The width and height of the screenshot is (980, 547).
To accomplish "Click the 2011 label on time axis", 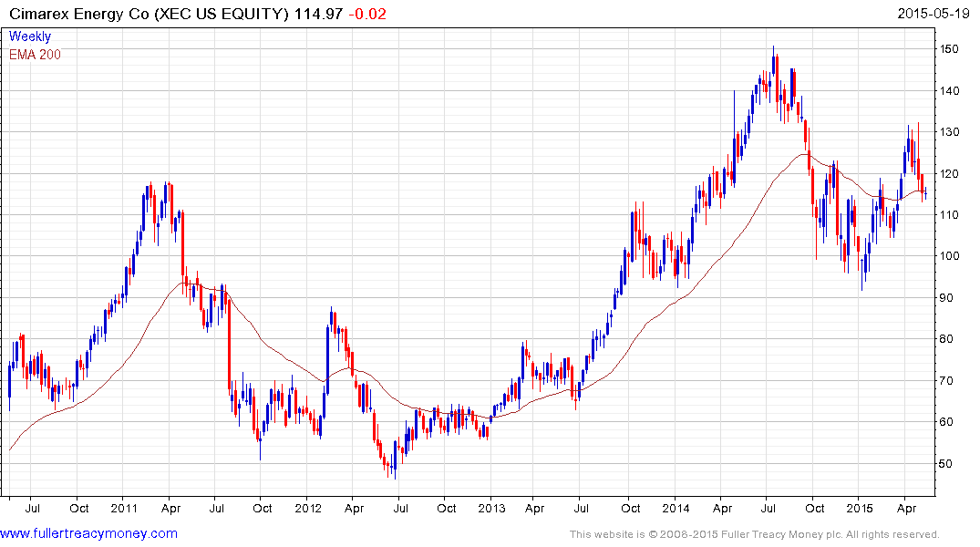I will click(x=124, y=508).
